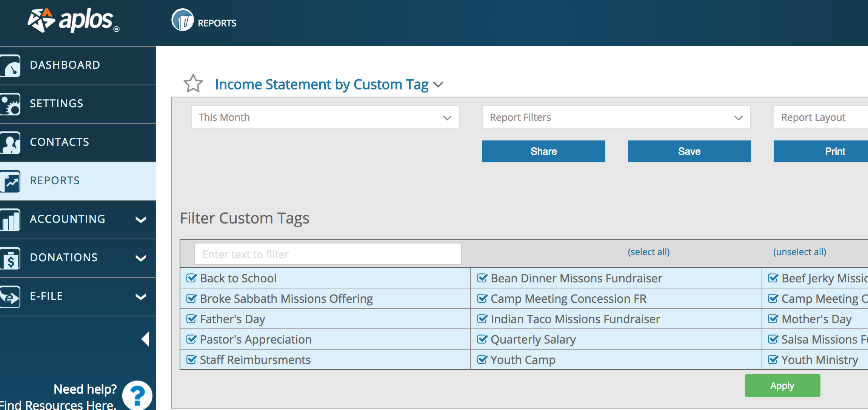Uncheck the Back to School tag
868x410 pixels.
(x=191, y=278)
